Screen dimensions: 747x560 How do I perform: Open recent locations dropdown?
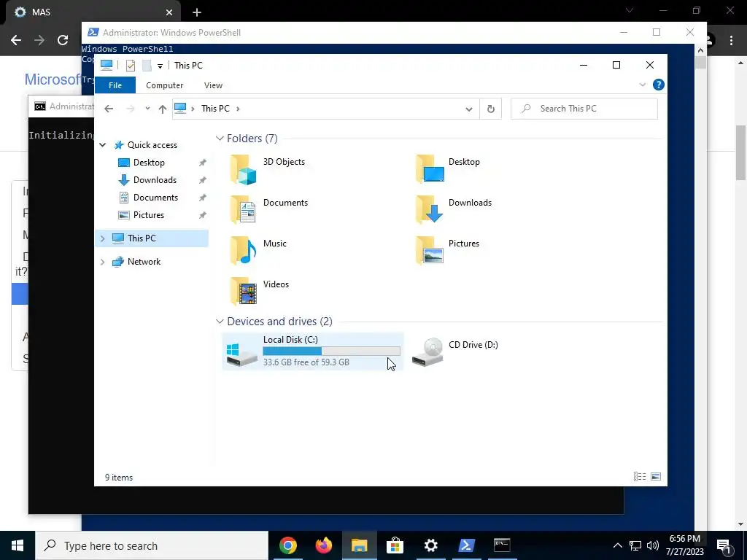[147, 109]
